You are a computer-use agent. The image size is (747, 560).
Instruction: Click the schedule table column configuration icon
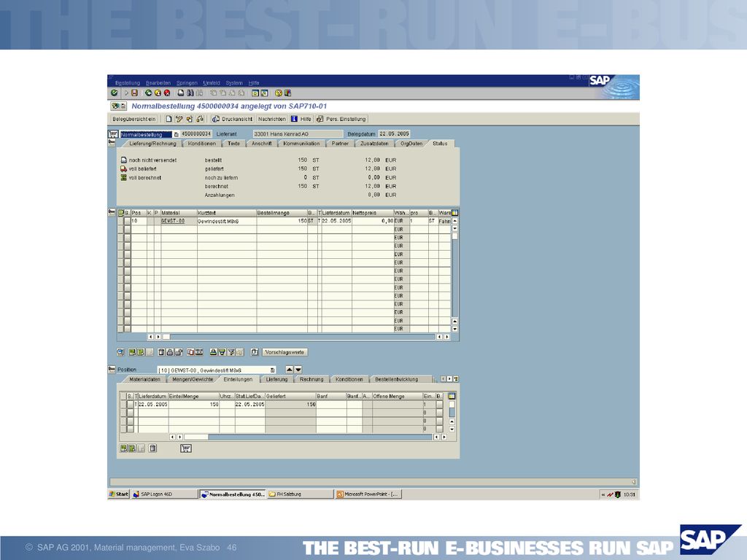tap(452, 396)
